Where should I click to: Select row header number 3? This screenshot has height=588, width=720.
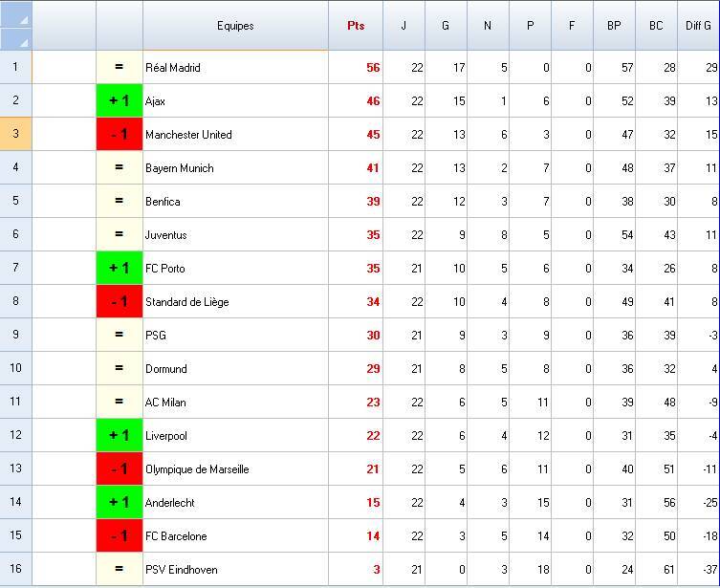pyautogui.click(x=15, y=134)
